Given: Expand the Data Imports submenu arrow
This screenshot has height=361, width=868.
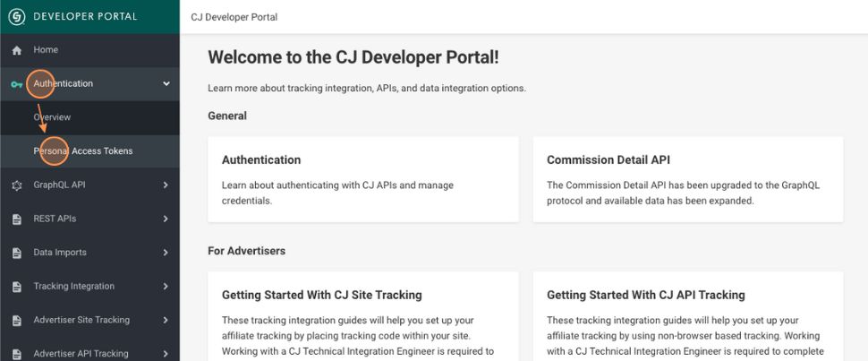Looking at the screenshot, I should click(x=166, y=253).
